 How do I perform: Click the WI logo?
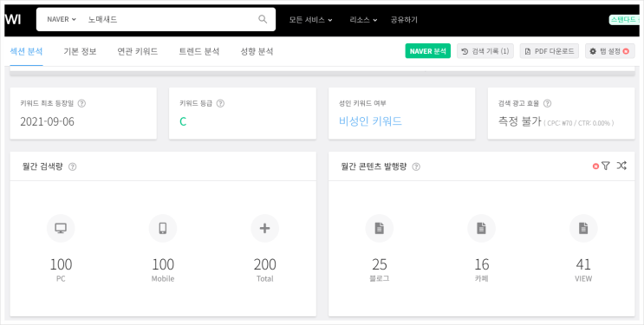coord(13,19)
